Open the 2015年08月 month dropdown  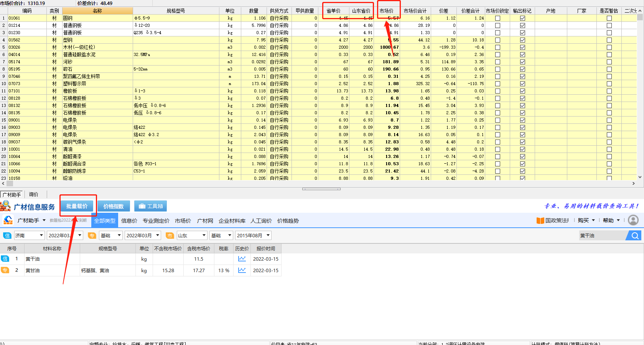[254, 235]
